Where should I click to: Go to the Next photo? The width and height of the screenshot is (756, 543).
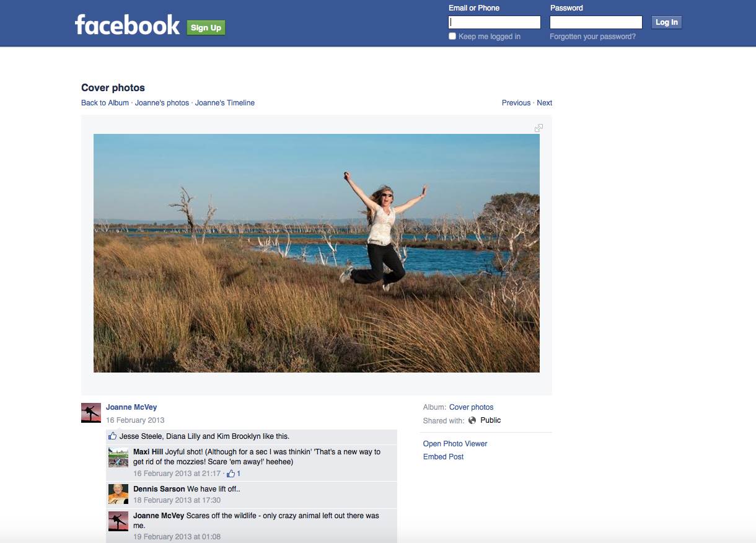[544, 103]
